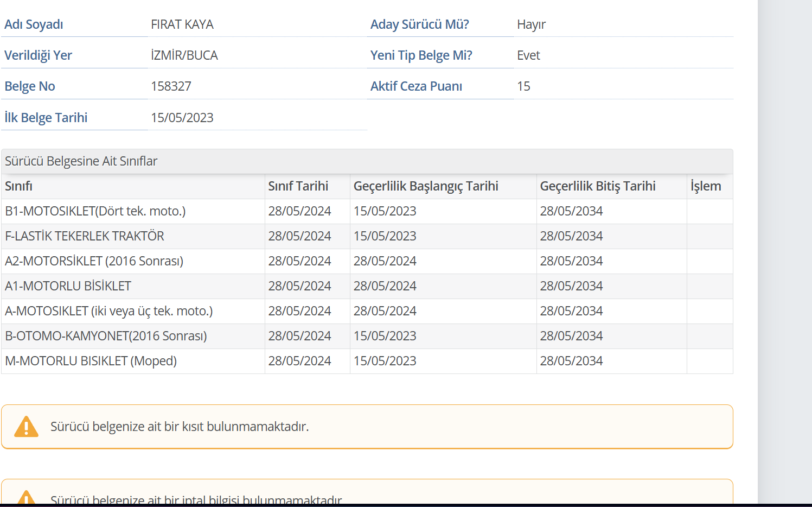
Task: Select the 'M-MOTORLU BISIKLET (Moped)' class row
Action: coord(367,361)
